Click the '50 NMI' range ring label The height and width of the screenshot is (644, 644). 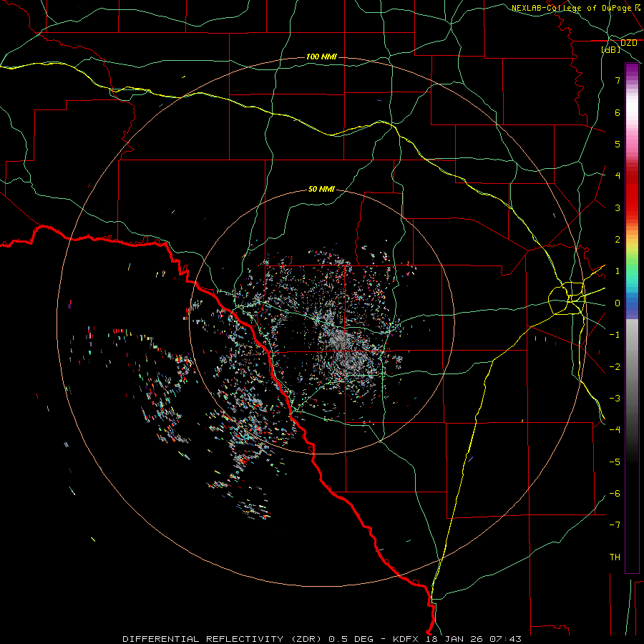[x=321, y=189]
